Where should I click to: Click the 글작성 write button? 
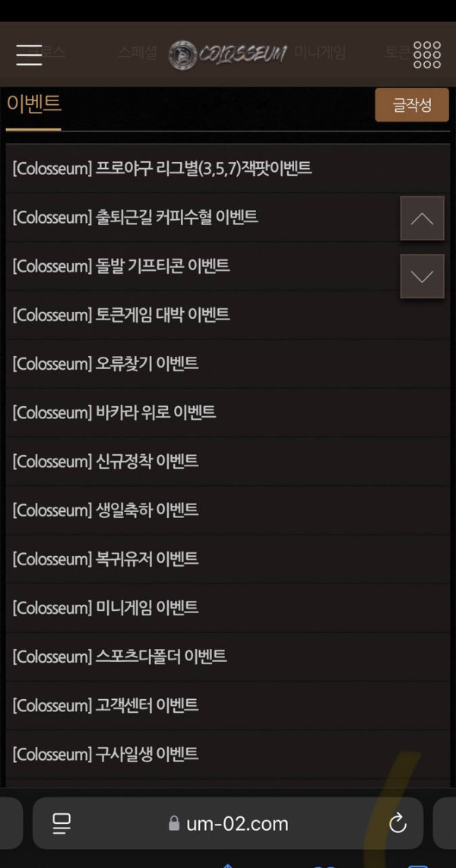point(412,105)
